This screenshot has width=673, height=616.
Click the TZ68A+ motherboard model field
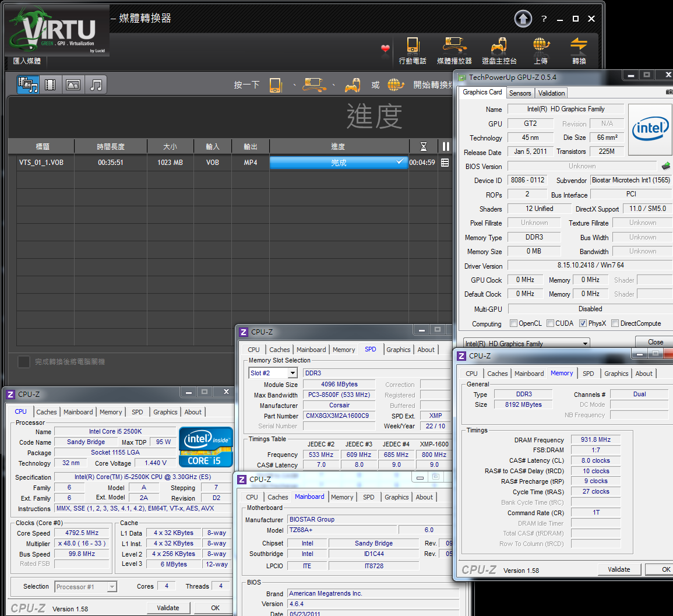click(x=342, y=530)
